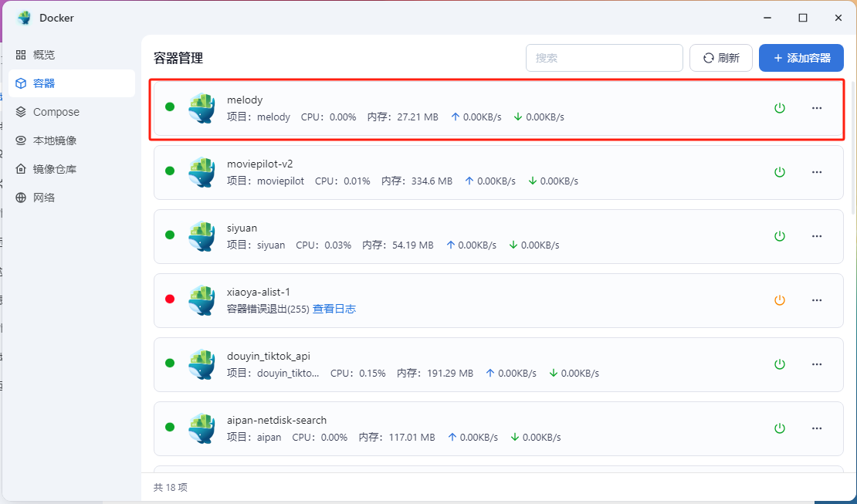Image resolution: width=857 pixels, height=504 pixels.
Task: Open the 概览 overview section
Action: 72,55
